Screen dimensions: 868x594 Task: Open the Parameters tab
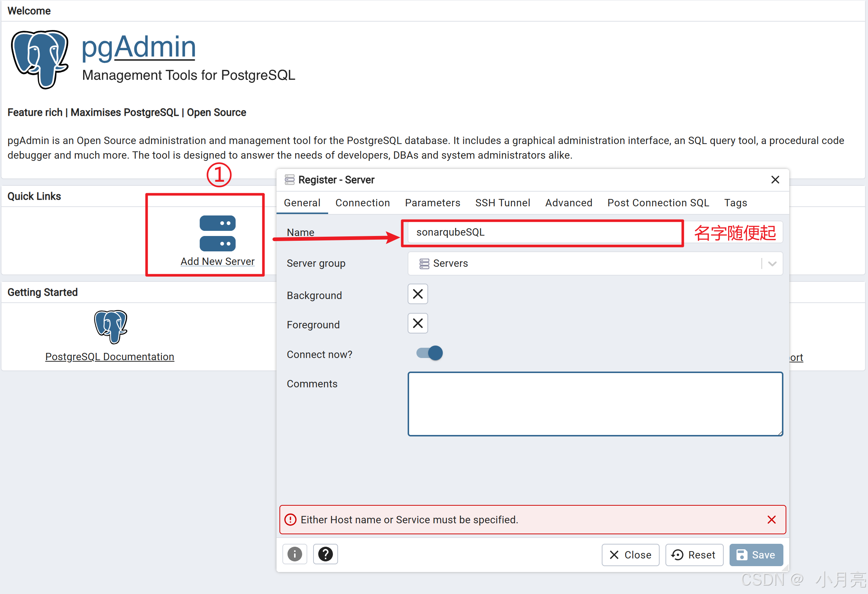(x=433, y=203)
